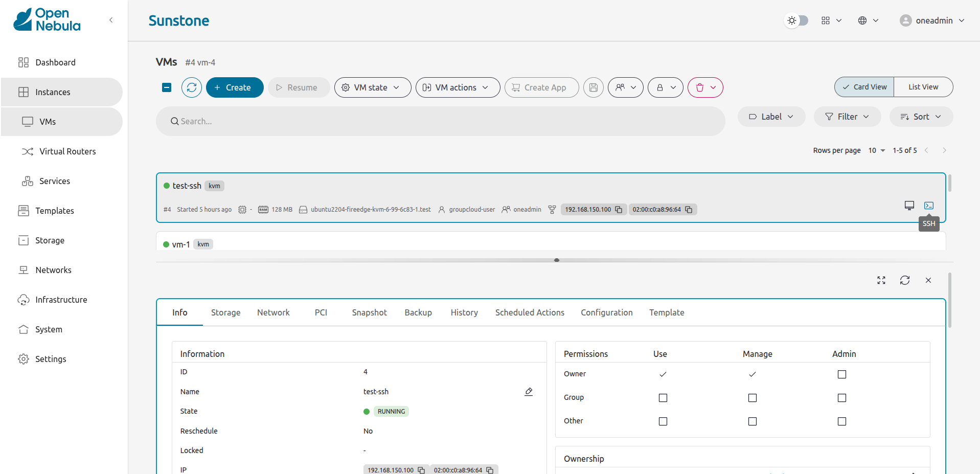This screenshot has height=474, width=980.
Task: Click into the VM search field
Action: [440, 121]
